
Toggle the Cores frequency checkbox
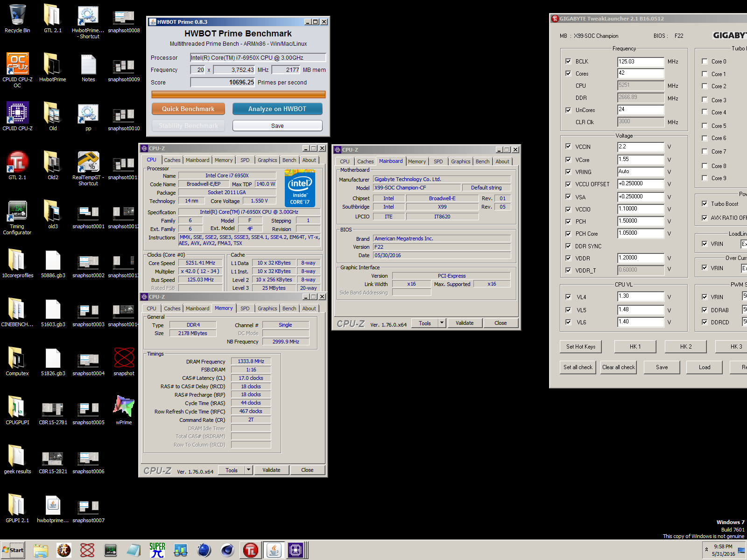(568, 73)
